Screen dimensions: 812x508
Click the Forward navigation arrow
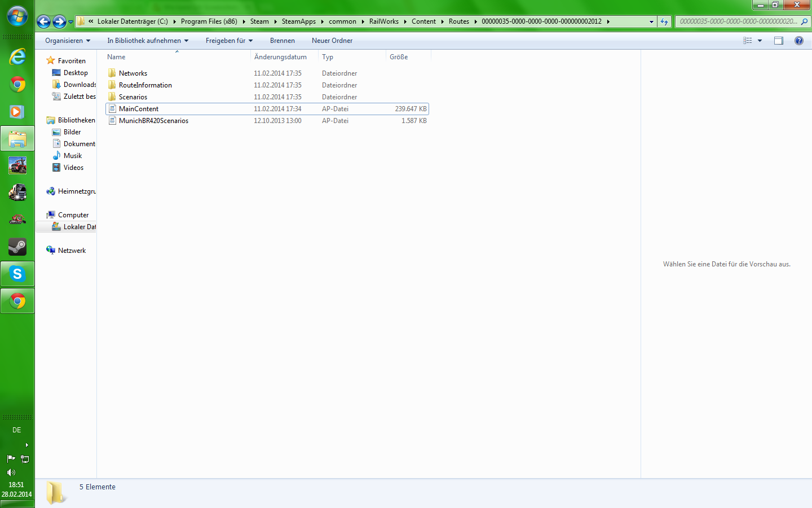tap(59, 21)
